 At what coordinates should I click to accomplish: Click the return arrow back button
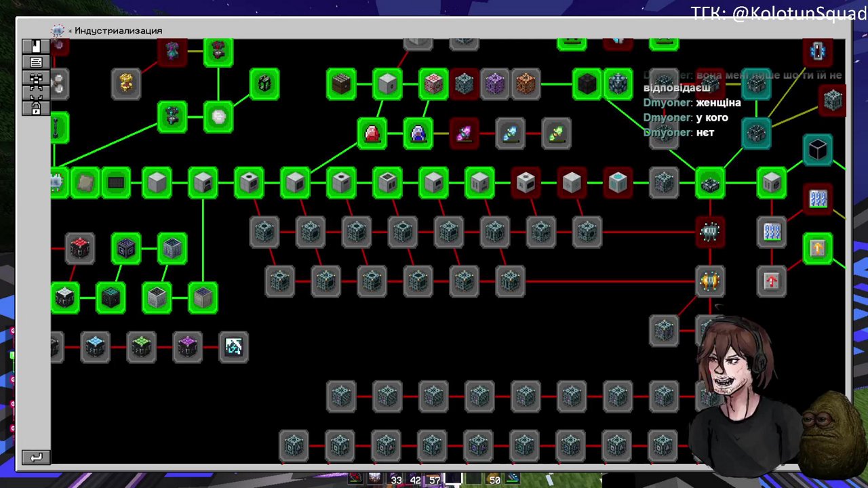[x=36, y=457]
